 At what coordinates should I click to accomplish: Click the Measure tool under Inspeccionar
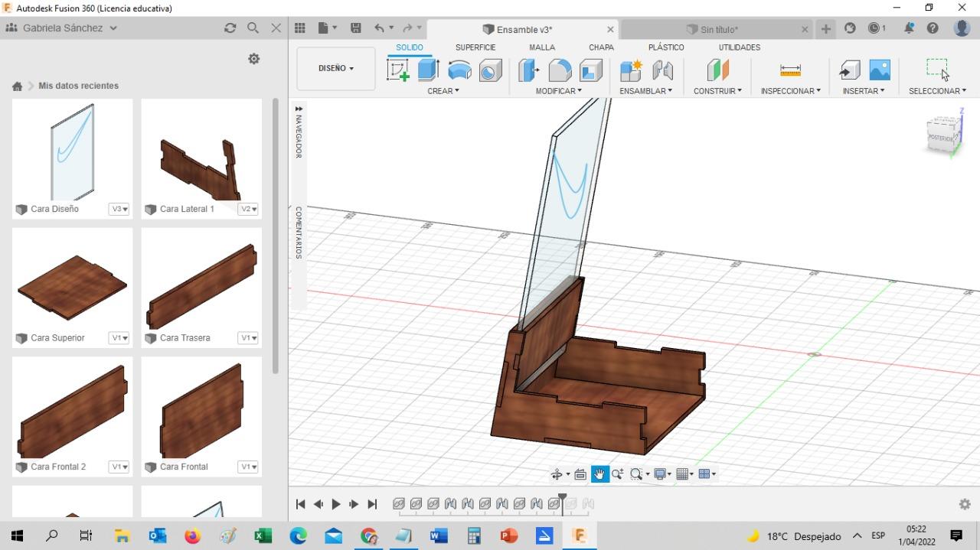[x=790, y=70]
